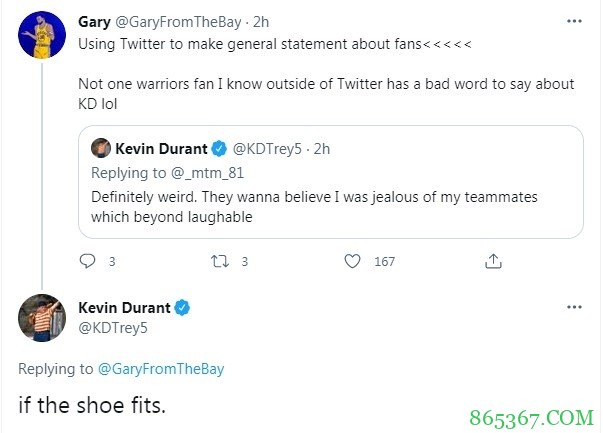Share Gary's tweet via share icon

pos(492,262)
